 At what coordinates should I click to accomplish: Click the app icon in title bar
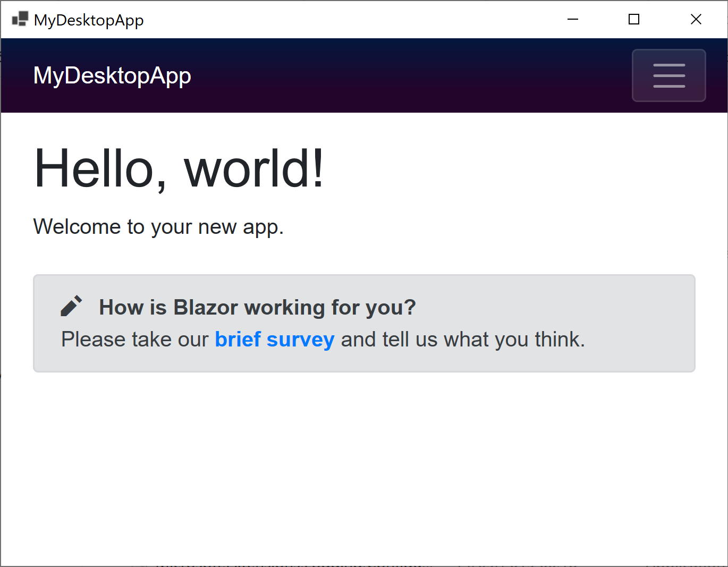tap(20, 19)
